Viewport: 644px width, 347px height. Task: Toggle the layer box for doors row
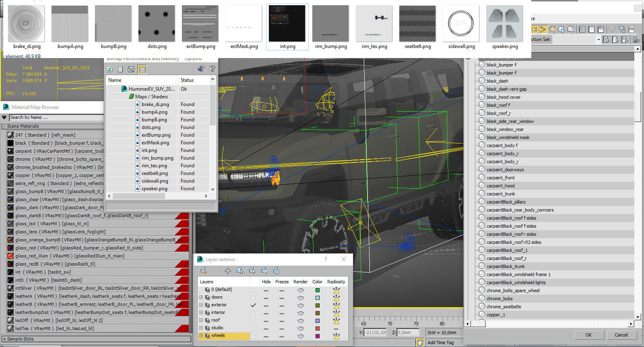point(253,297)
